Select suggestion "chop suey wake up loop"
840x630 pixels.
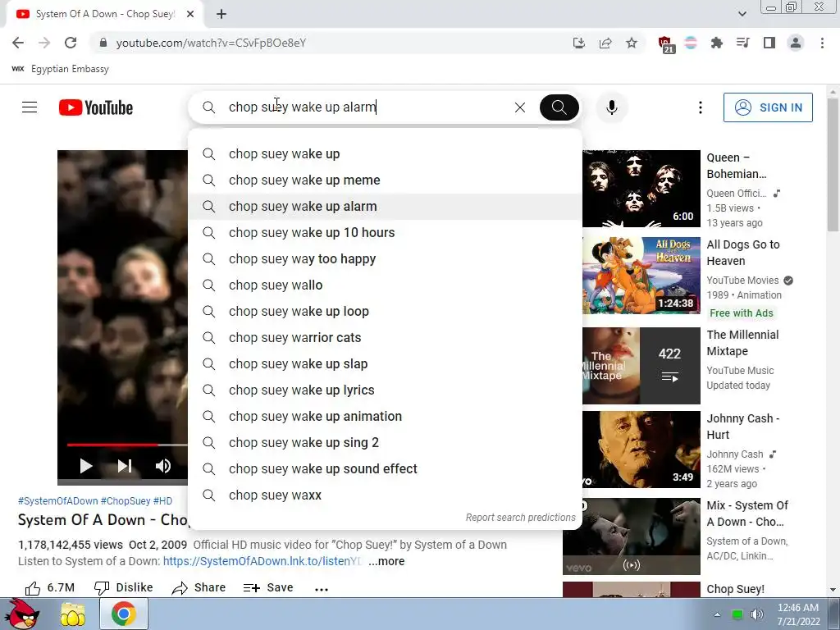[386, 311]
